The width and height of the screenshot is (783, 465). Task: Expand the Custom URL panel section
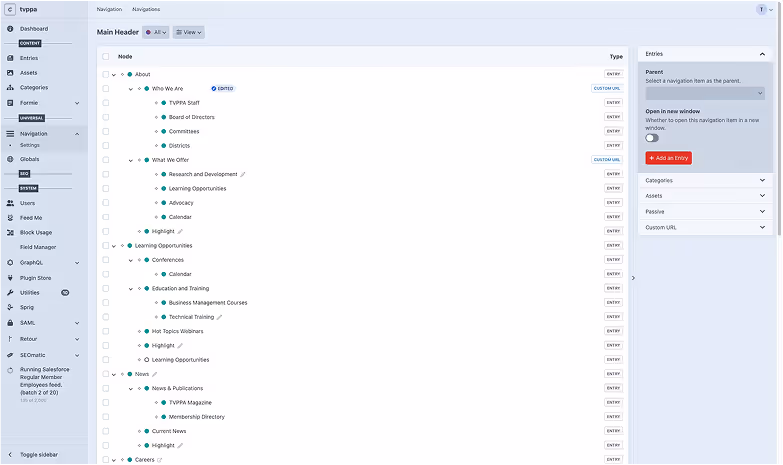coord(705,227)
